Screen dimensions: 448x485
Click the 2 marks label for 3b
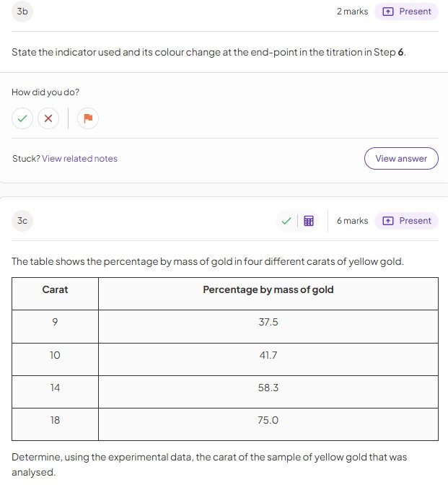[x=352, y=12]
